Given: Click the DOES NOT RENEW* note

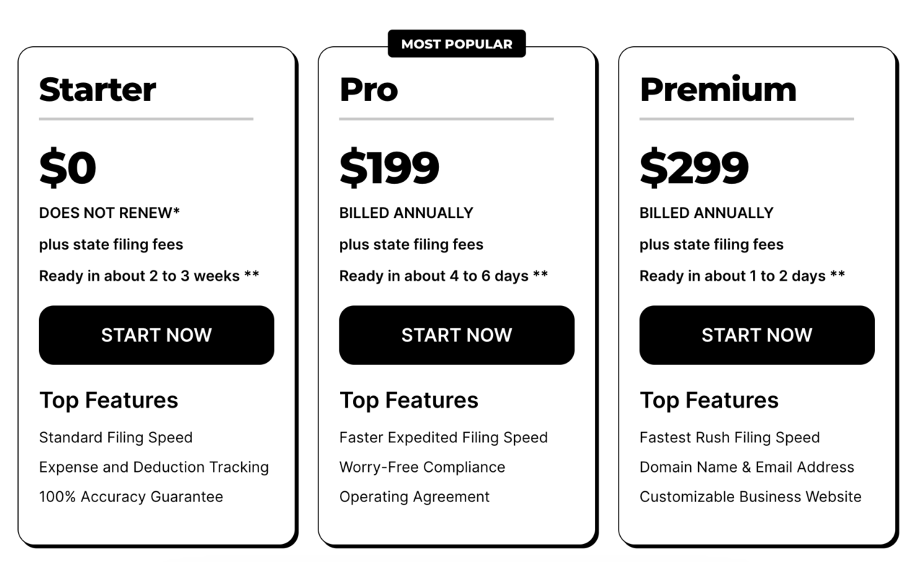Looking at the screenshot, I should pos(110,213).
